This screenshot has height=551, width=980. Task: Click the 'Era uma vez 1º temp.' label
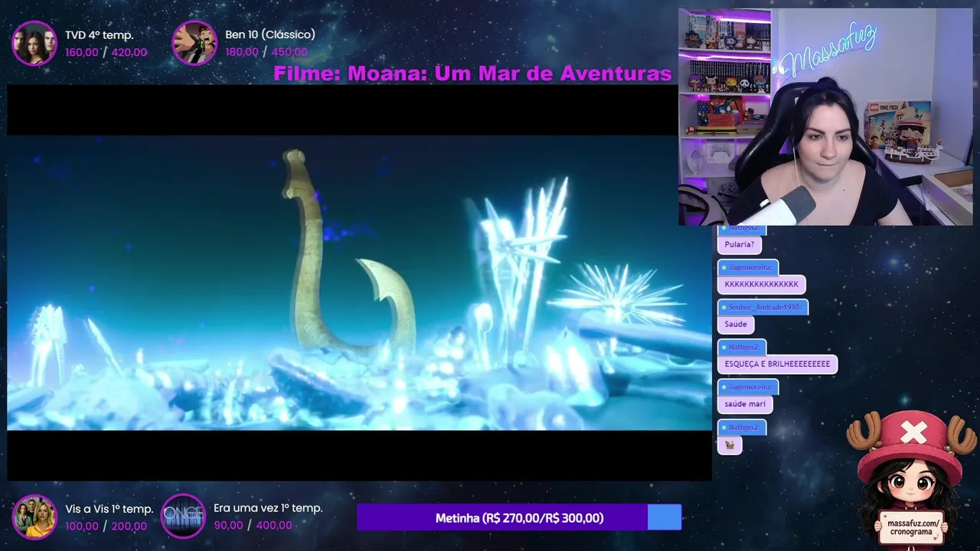pyautogui.click(x=268, y=508)
